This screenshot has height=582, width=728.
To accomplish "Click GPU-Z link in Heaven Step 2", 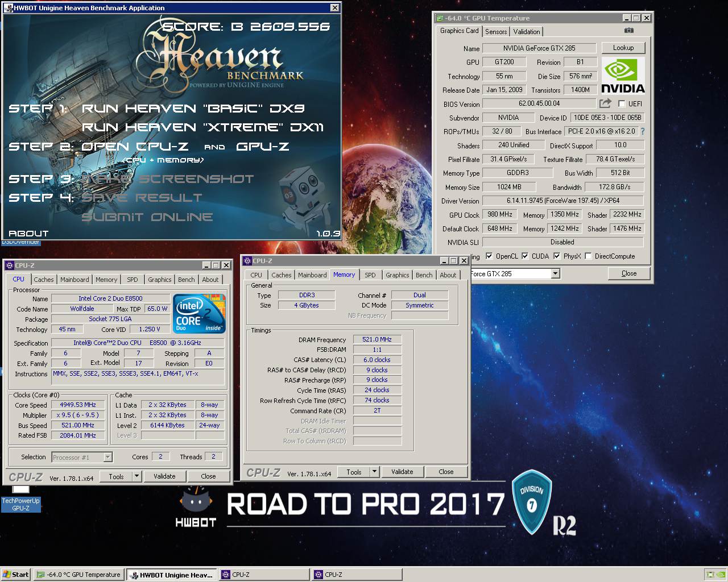I will click(x=263, y=147).
